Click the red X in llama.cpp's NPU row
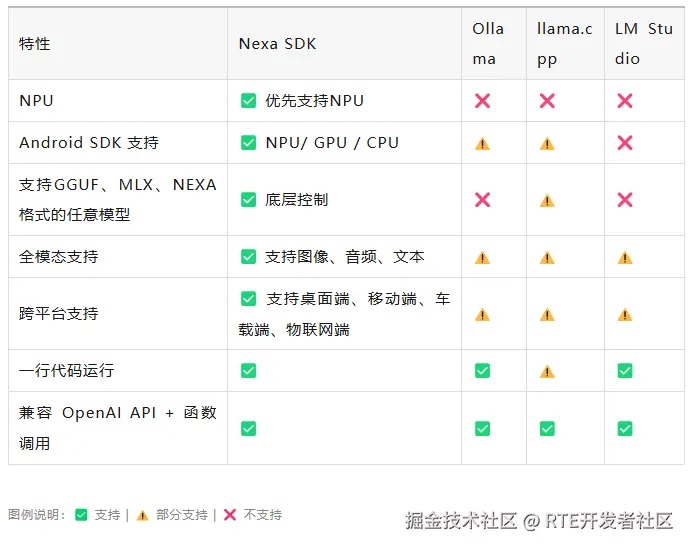Screen dimensions: 689x547 (x=547, y=101)
